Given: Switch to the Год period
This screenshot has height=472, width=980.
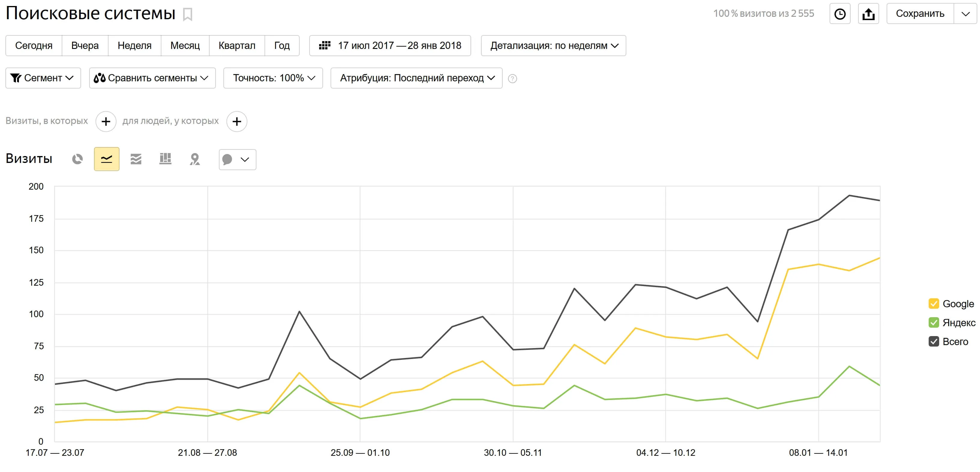Looking at the screenshot, I should (x=282, y=46).
